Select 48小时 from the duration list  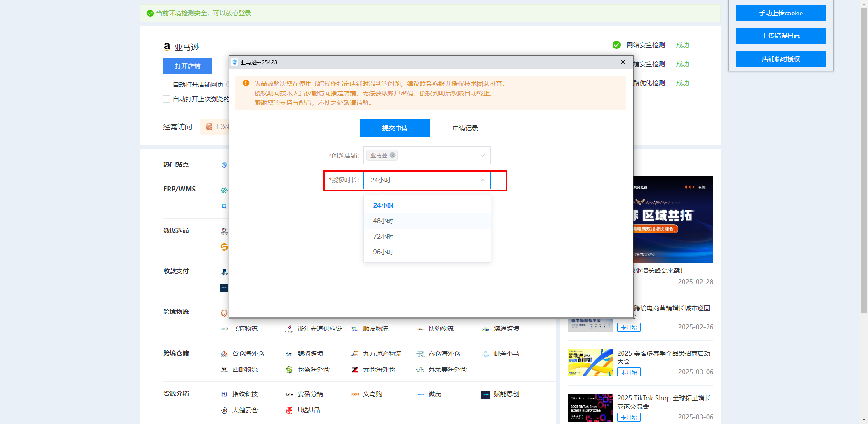pos(383,221)
